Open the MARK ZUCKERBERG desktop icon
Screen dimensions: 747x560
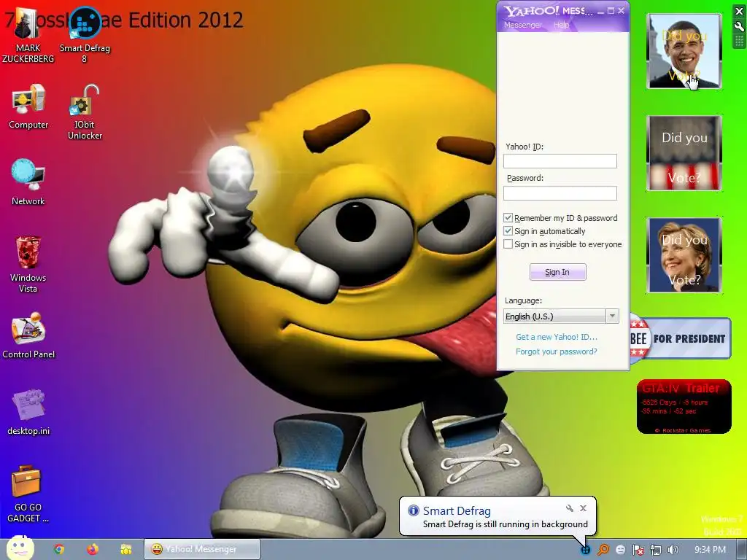tap(28, 36)
